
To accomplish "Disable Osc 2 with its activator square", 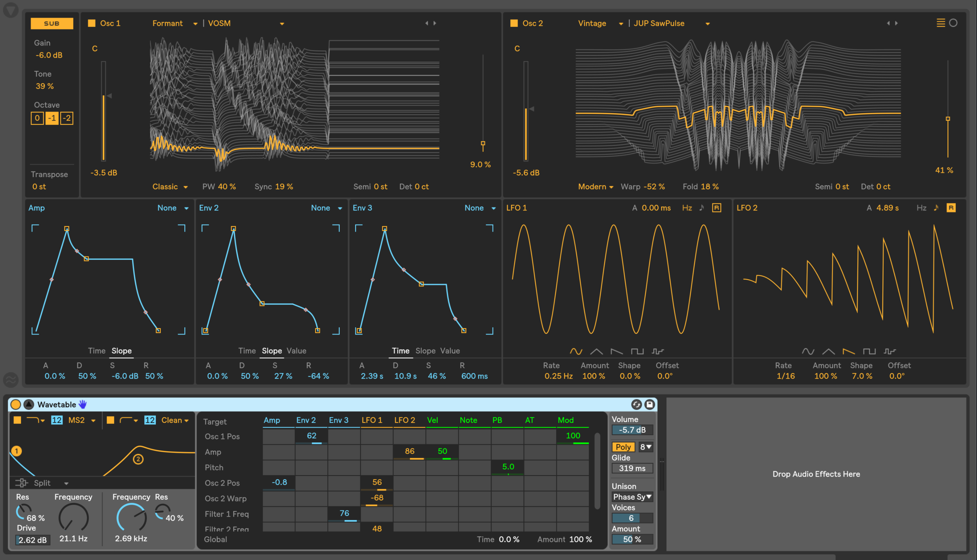I will point(514,23).
